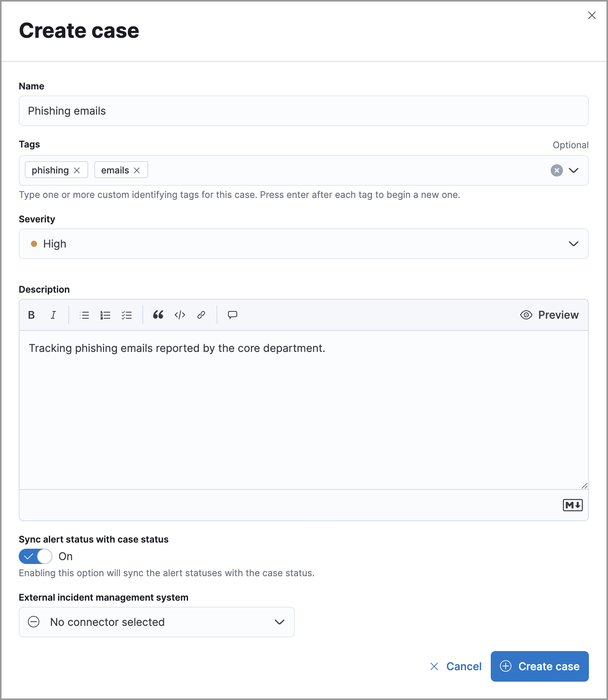
Task: Click the insert link icon
Action: click(x=201, y=315)
